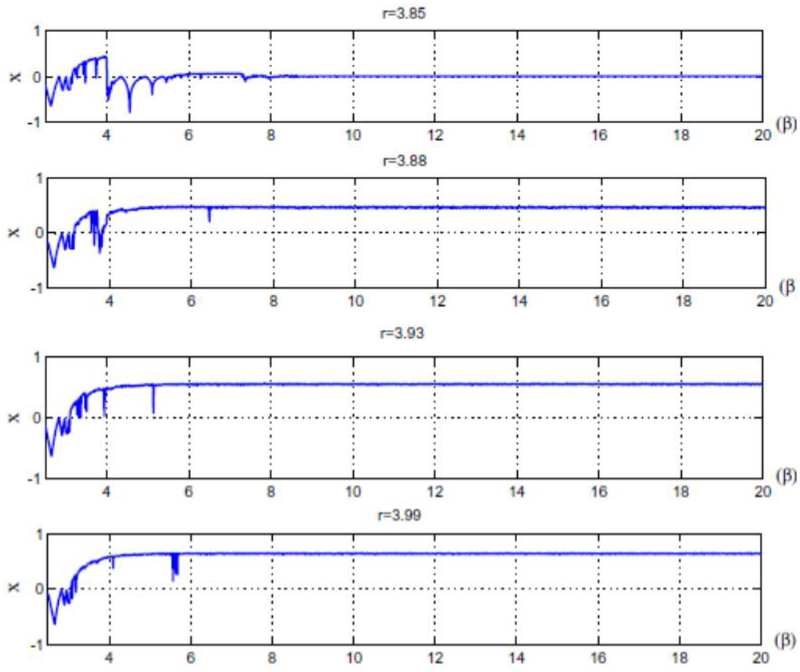Click tick label 4 under the r=3.99 plot

[x=109, y=658]
